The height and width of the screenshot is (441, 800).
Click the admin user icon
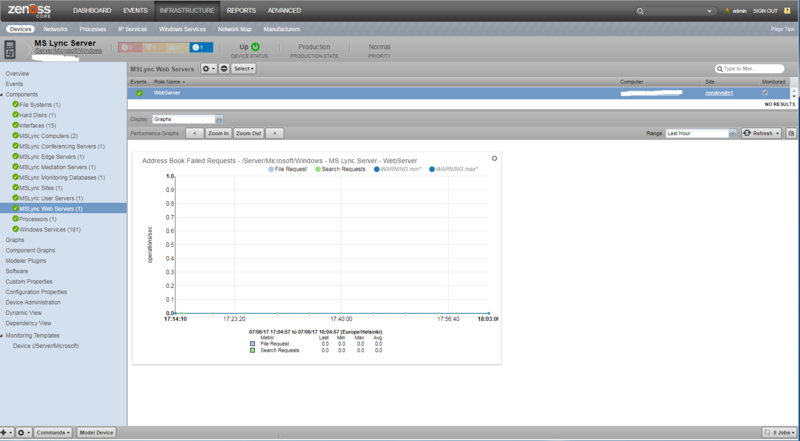click(x=727, y=11)
